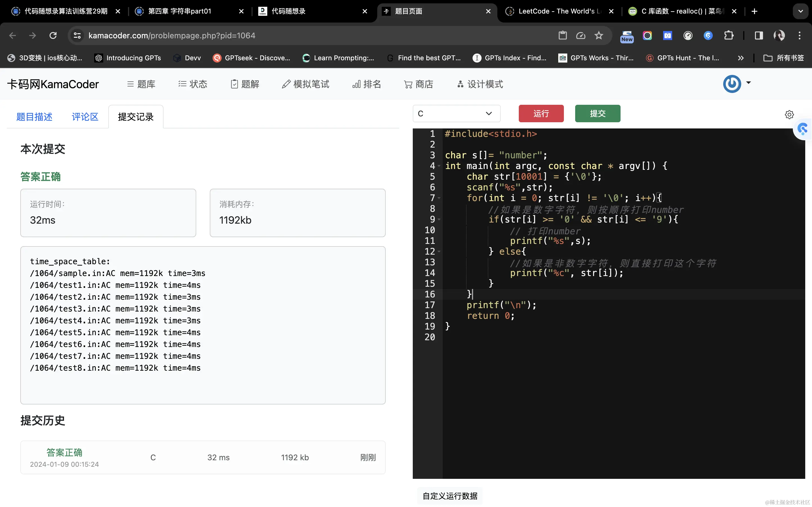Viewport: 812px width, 507px height.
Task: Show the hidden bookmarks overflow chevron
Action: tap(741, 58)
